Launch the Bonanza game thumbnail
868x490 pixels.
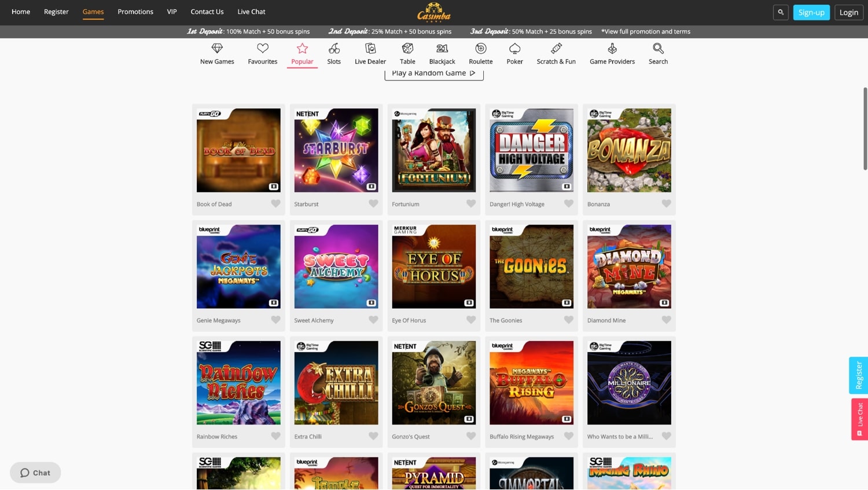coord(629,150)
